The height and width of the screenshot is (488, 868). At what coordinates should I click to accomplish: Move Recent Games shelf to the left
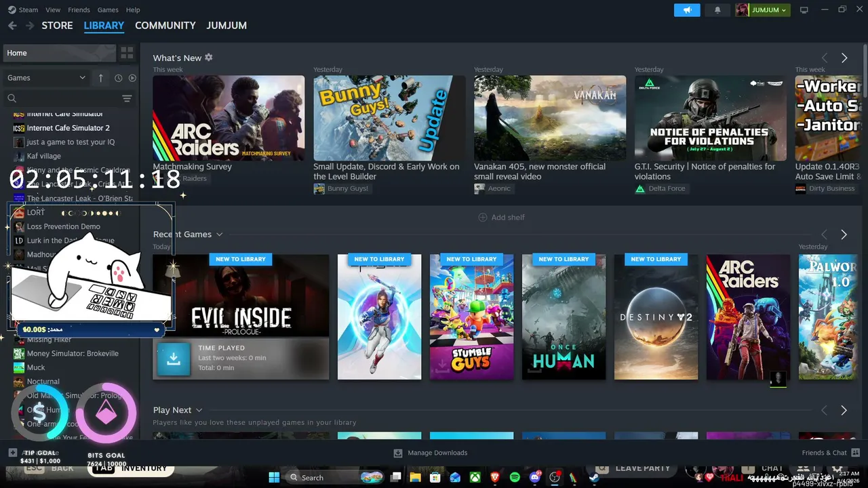[824, 235]
